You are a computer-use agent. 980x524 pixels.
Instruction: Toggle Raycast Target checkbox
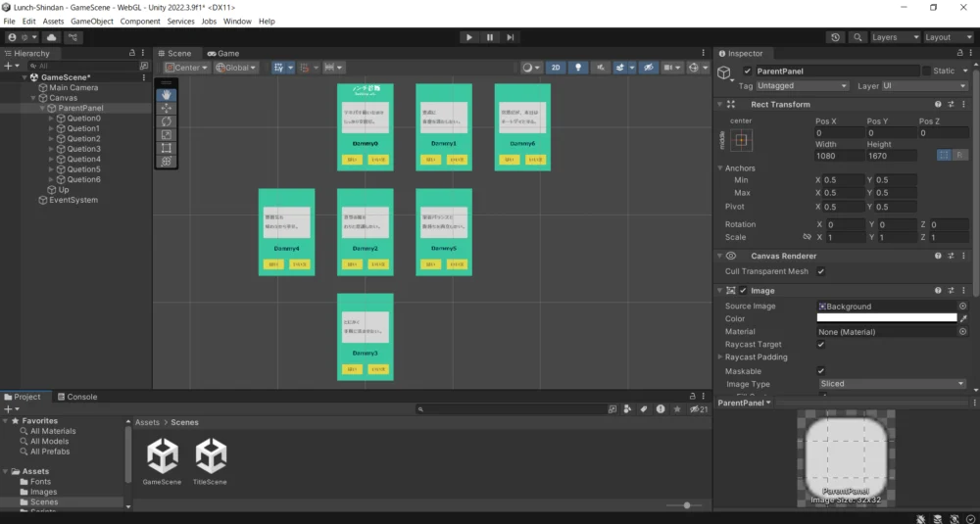pos(821,345)
